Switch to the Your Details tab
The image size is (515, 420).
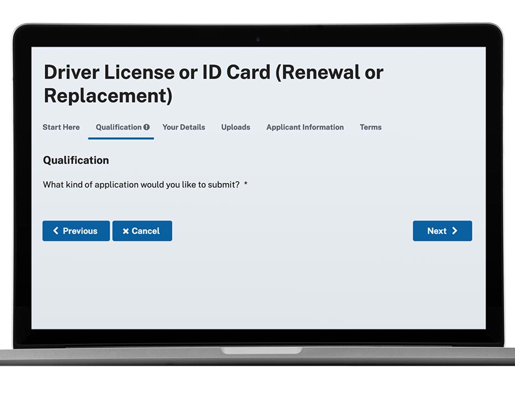(184, 127)
